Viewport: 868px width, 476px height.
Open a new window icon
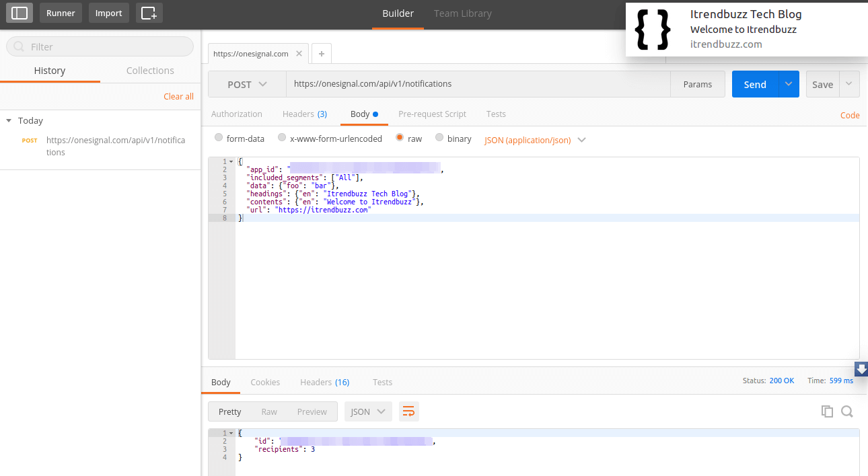149,13
